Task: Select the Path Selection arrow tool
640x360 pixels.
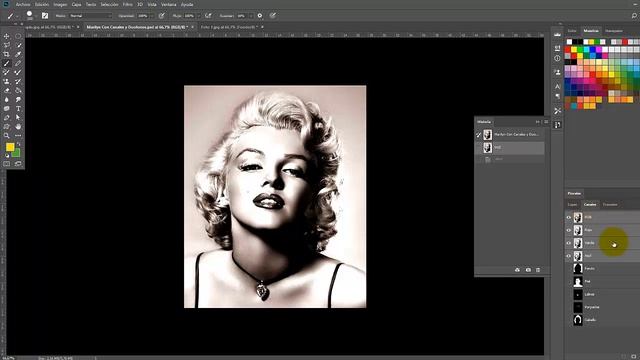Action: click(18, 118)
